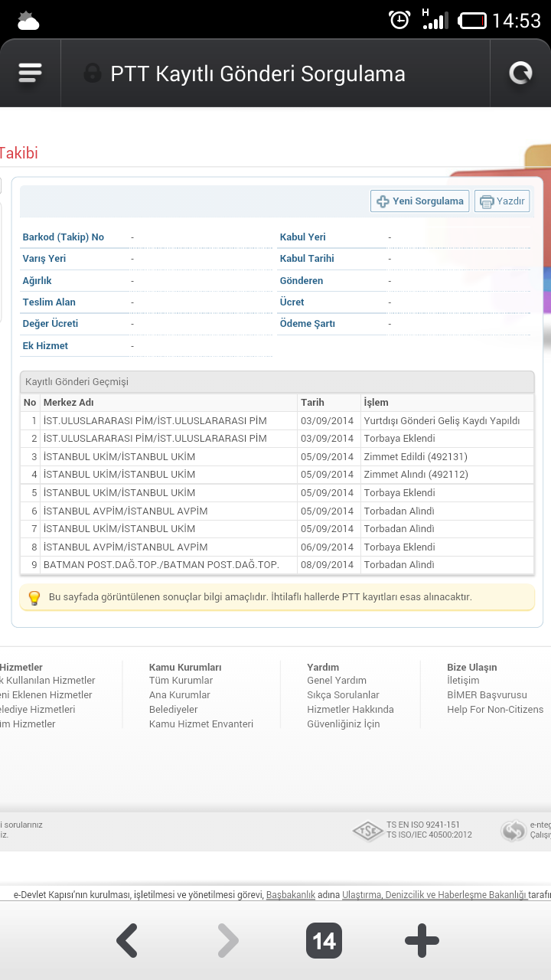
Task: Select the 08/09/2014 date cell
Action: (328, 564)
